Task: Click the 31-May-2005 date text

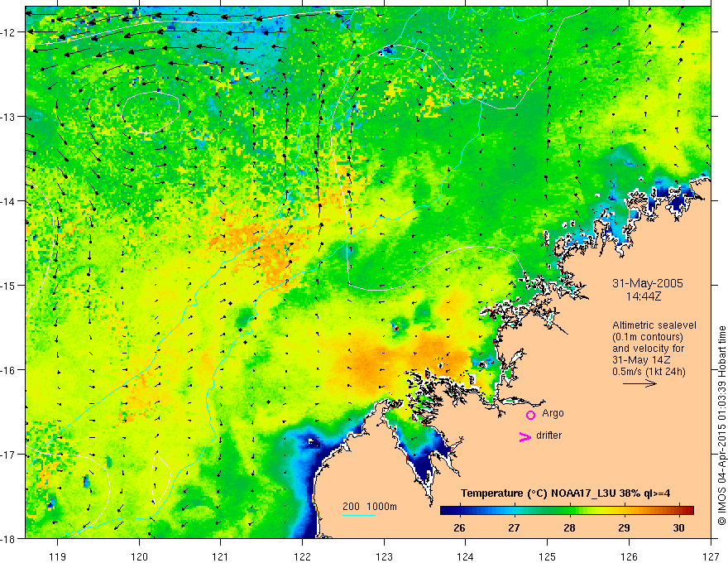Action: [647, 283]
